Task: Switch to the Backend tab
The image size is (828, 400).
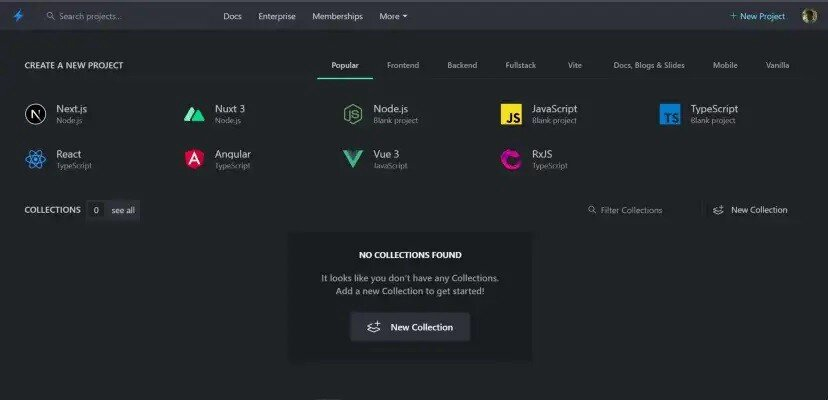Action: [462, 65]
